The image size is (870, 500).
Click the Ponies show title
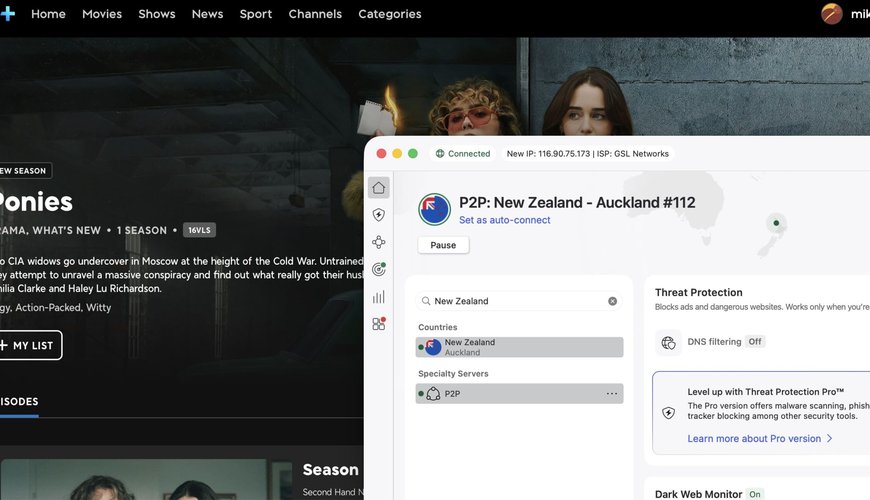point(36,202)
